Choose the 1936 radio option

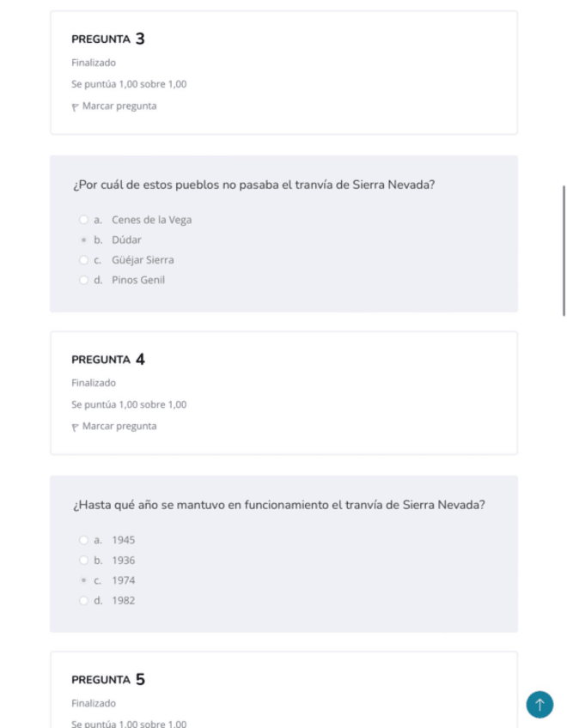click(x=83, y=561)
